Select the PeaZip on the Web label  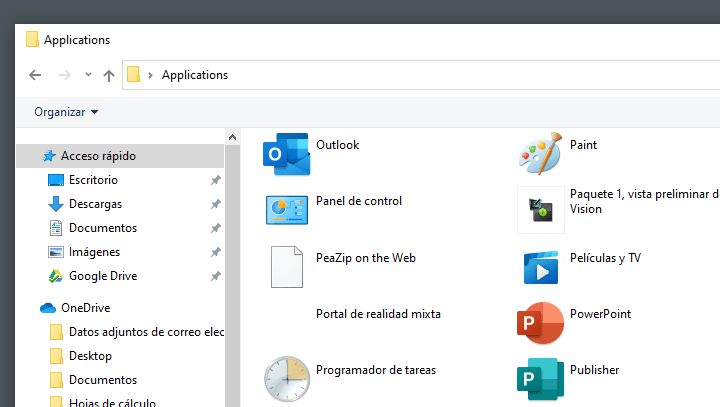tap(366, 258)
